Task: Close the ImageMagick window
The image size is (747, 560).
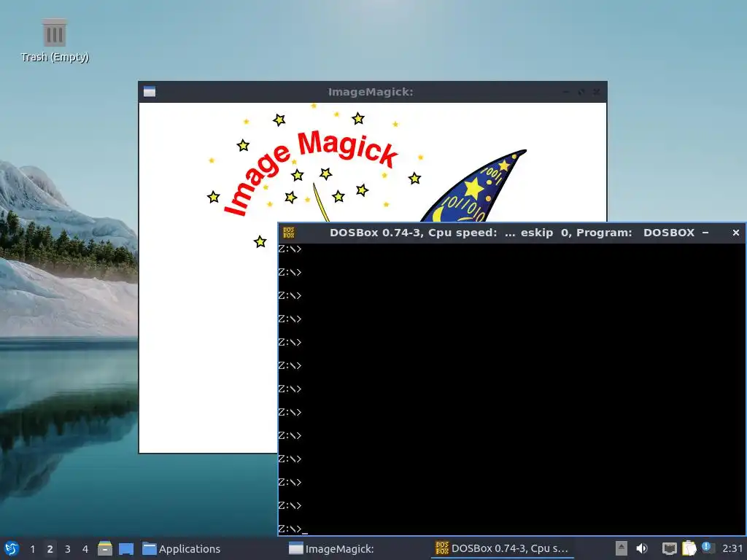Action: click(x=596, y=92)
